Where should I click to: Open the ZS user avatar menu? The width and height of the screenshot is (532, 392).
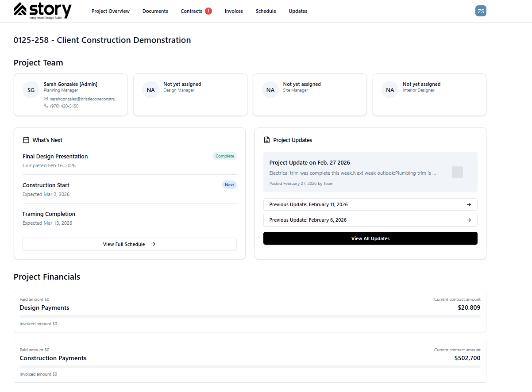[x=481, y=11]
